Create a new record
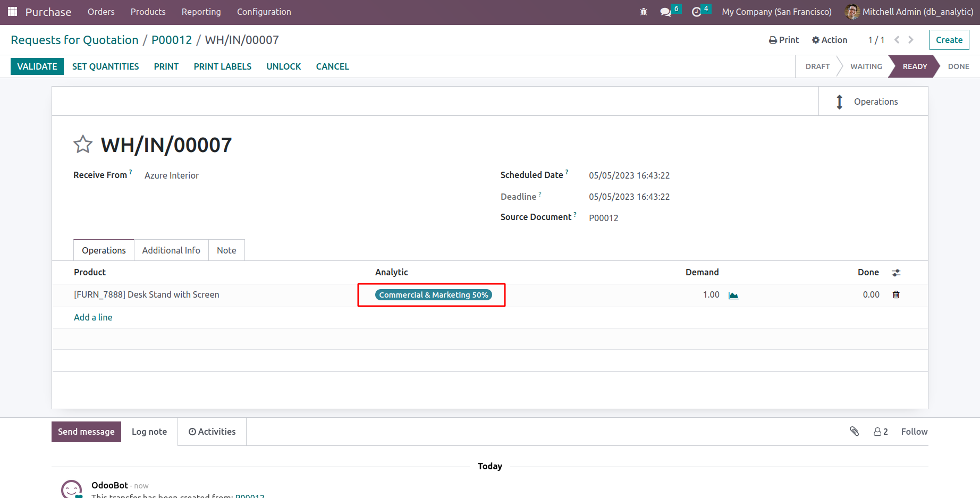This screenshot has height=498, width=980. (x=949, y=40)
